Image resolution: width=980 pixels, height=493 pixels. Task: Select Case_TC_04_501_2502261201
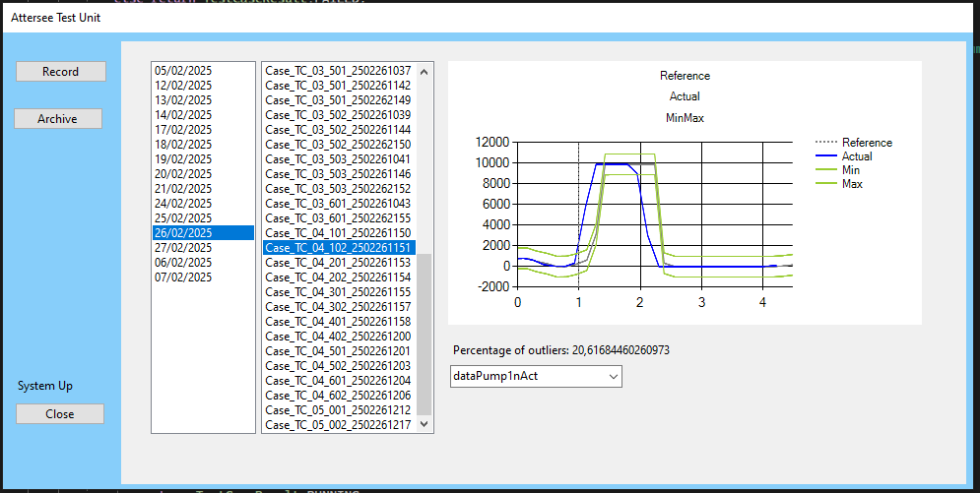pyautogui.click(x=340, y=351)
